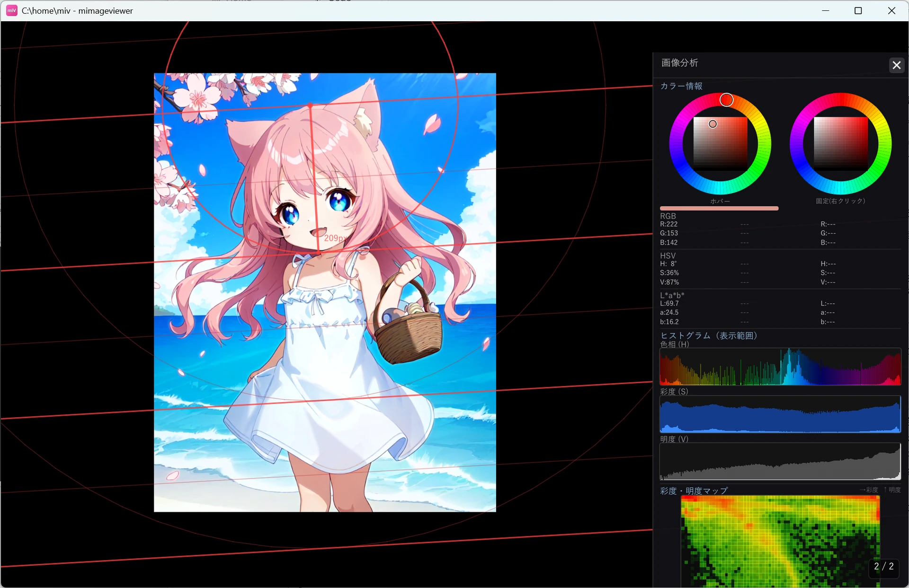
Task: Click the red hue marker on hover wheel
Action: pyautogui.click(x=727, y=100)
